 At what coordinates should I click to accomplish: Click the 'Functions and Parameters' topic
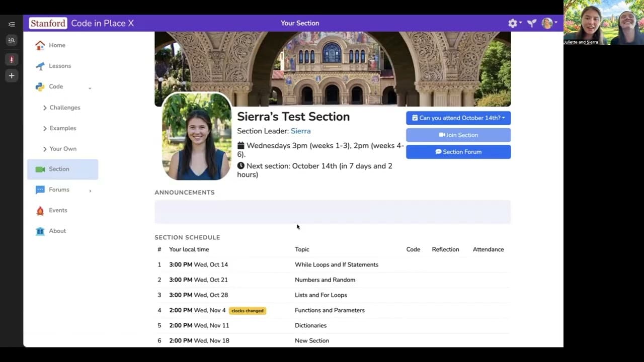(x=330, y=310)
